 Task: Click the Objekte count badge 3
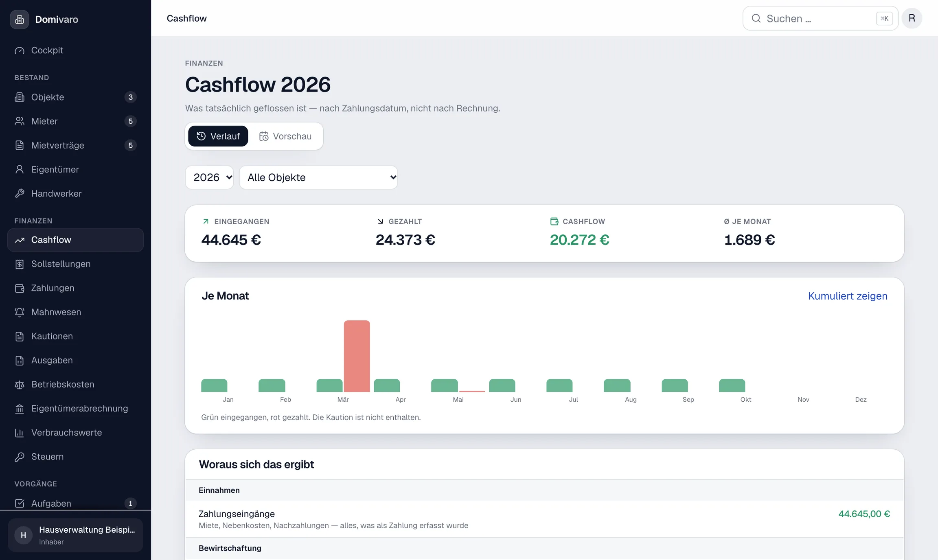pyautogui.click(x=130, y=97)
